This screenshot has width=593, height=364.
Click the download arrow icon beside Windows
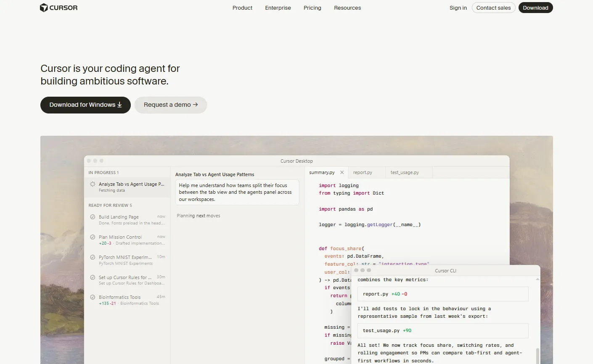[119, 105]
